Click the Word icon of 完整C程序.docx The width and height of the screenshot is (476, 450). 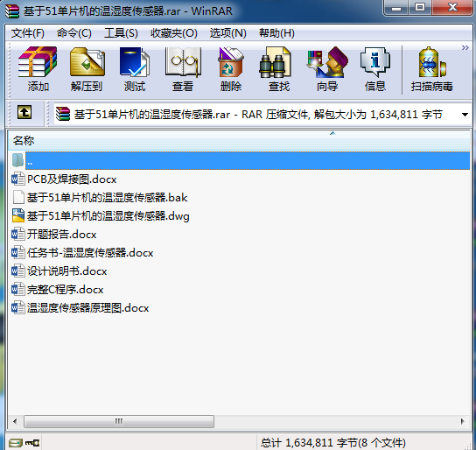click(x=17, y=289)
